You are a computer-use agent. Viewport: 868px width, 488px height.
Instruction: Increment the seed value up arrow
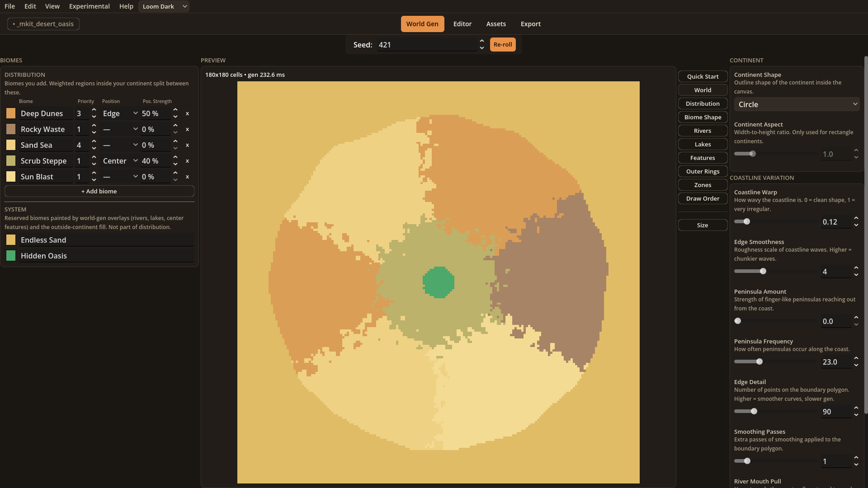point(482,41)
